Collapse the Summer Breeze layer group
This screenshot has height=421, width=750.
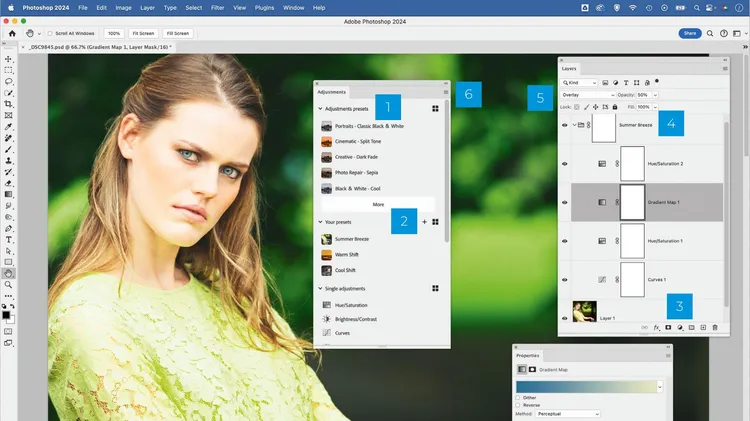click(x=573, y=125)
